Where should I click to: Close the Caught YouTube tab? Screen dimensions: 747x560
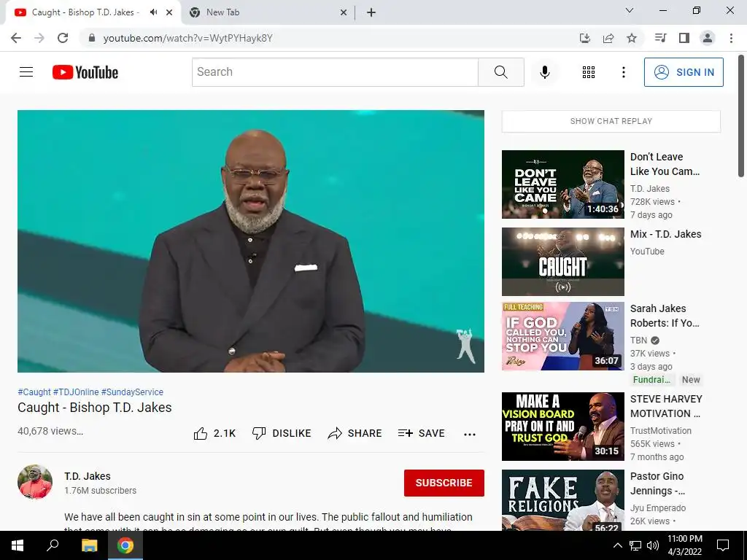click(x=169, y=13)
